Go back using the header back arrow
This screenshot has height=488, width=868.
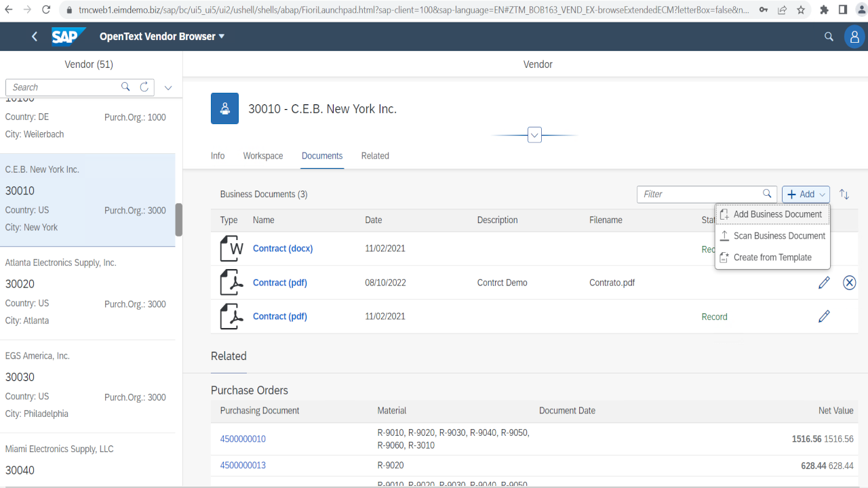[35, 37]
